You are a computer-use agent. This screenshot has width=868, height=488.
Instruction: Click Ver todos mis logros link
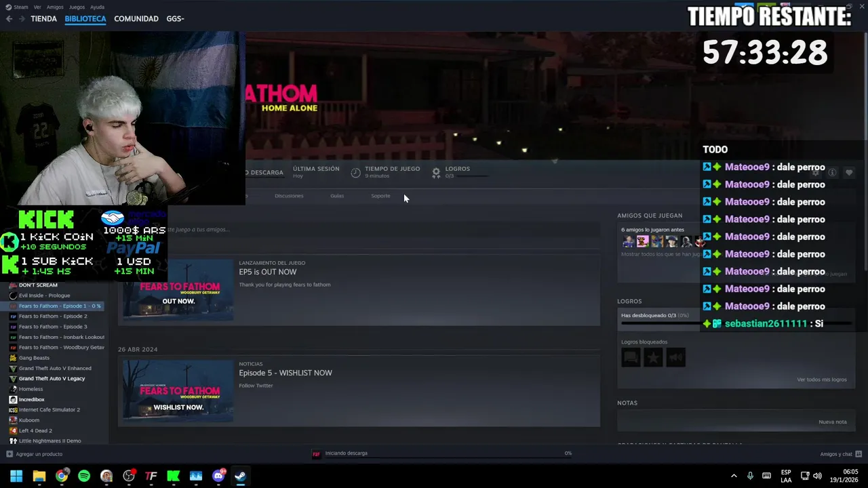click(822, 380)
